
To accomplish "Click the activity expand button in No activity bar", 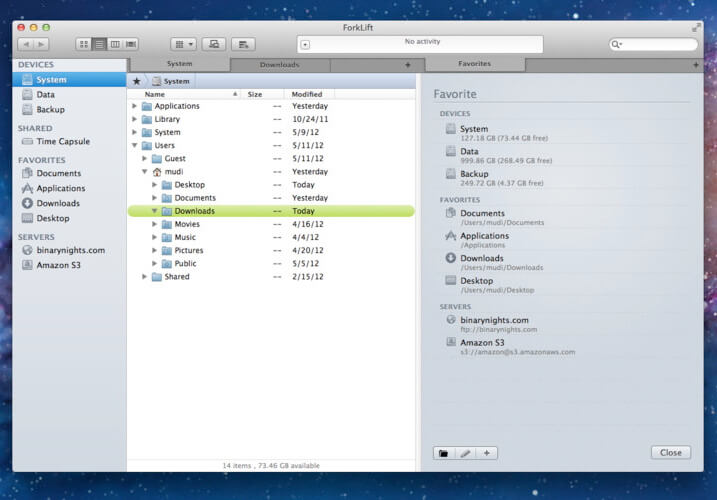I will (x=305, y=45).
